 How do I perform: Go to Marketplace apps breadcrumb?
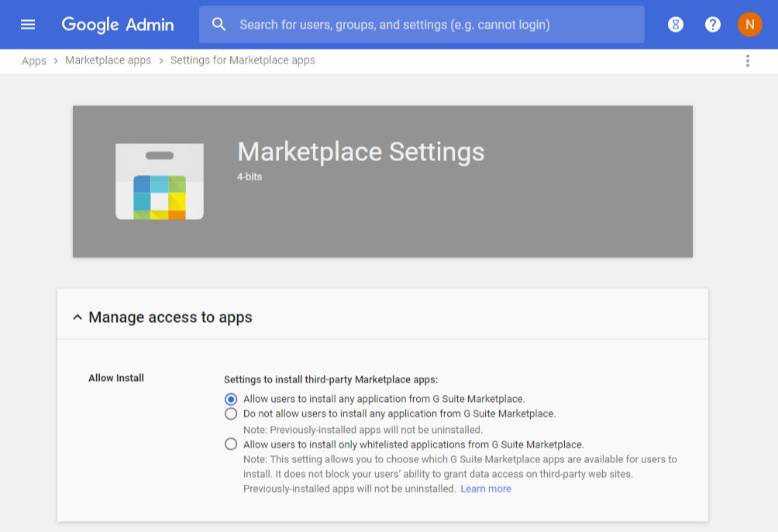pyautogui.click(x=108, y=60)
